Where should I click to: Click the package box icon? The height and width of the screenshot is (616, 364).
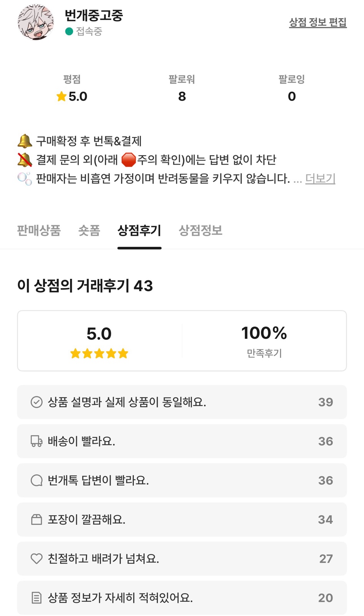(37, 520)
